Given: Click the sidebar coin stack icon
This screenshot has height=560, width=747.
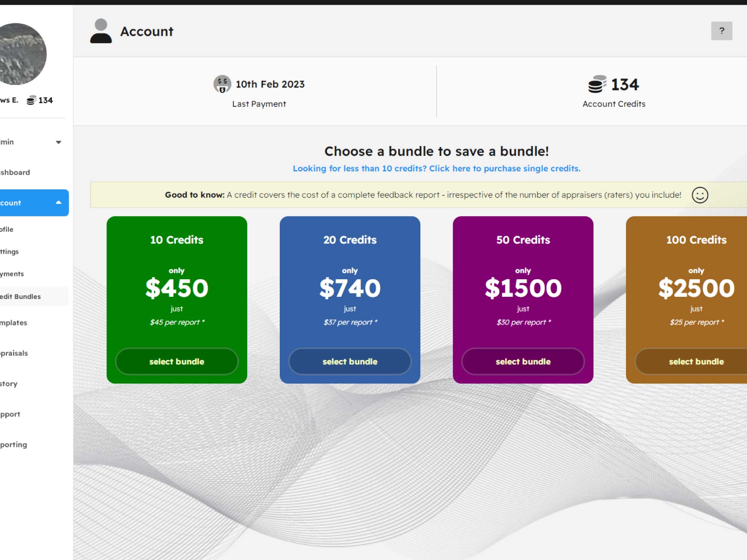Looking at the screenshot, I should click(31, 100).
